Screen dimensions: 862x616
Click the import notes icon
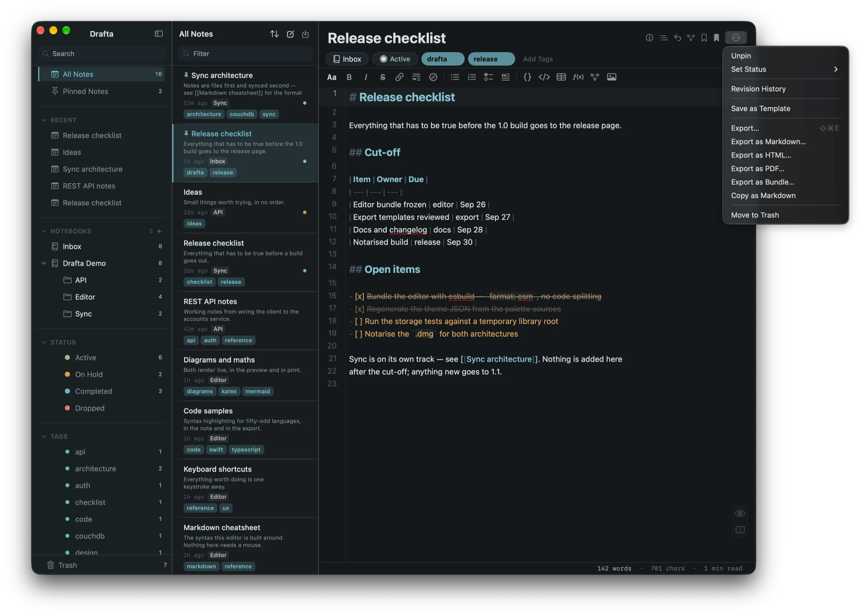(305, 34)
